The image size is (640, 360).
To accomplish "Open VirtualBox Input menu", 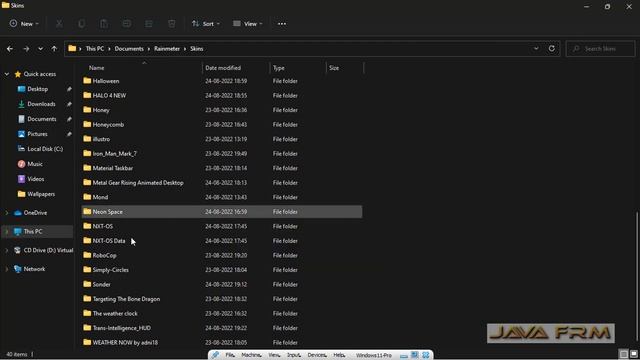I will 294,355.
